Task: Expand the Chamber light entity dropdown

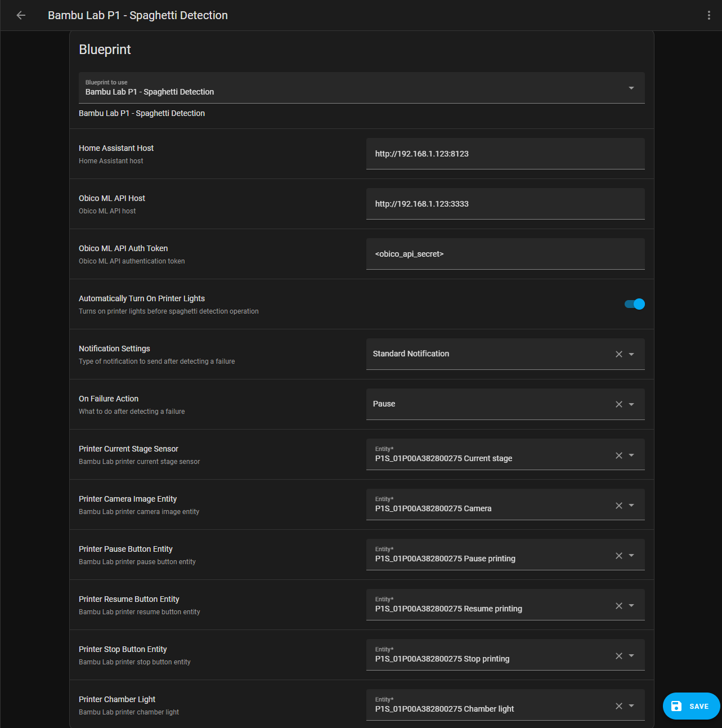Action: (x=631, y=705)
